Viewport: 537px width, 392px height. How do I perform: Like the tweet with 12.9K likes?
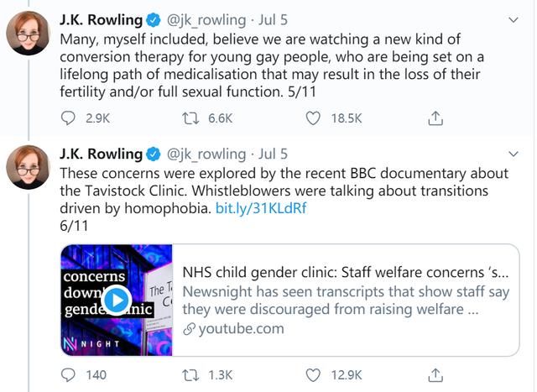(x=314, y=374)
